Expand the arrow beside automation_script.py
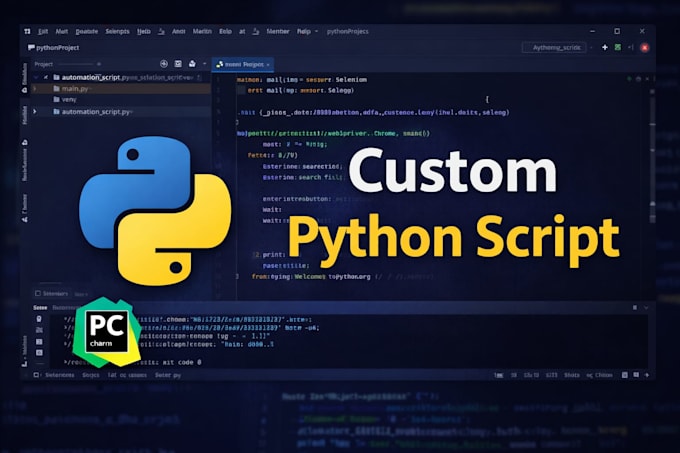This screenshot has height=453, width=680. coord(35,112)
